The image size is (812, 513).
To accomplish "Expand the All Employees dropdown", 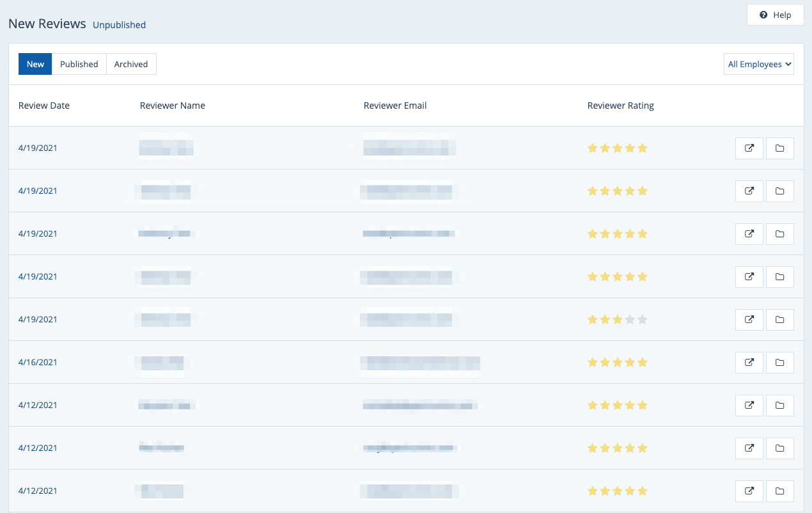I will tap(759, 64).
